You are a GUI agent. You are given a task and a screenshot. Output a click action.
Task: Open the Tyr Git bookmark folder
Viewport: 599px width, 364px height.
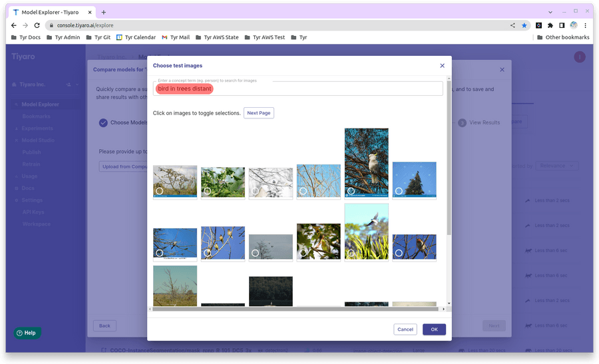click(99, 37)
